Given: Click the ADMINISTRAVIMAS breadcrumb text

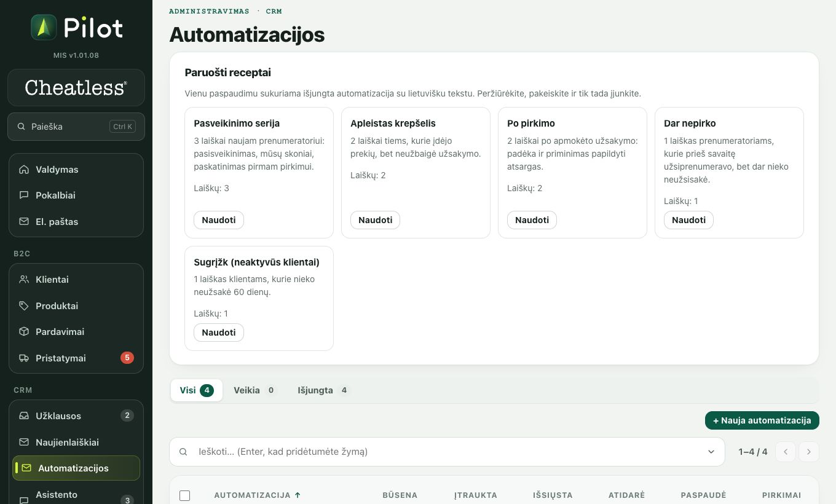Looking at the screenshot, I should tap(209, 11).
